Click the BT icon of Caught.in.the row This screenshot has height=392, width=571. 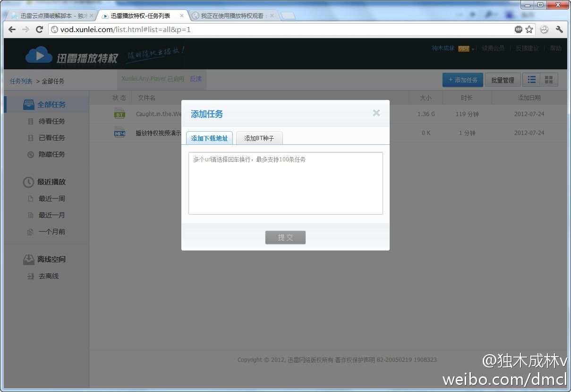tap(119, 113)
